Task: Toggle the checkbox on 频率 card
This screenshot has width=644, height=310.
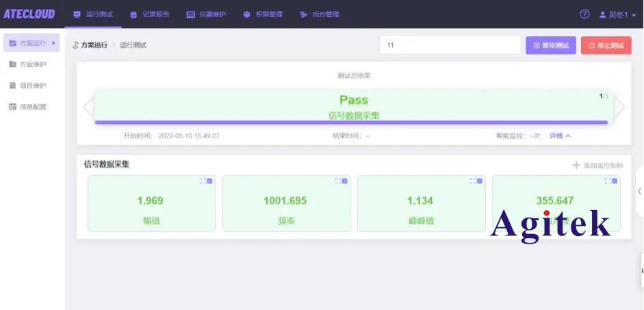Action: (345, 181)
